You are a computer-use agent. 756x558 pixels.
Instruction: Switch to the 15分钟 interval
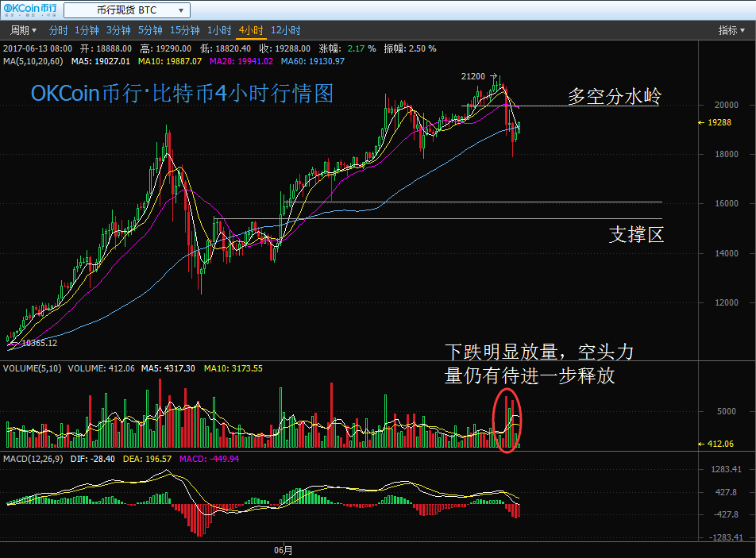pos(185,30)
